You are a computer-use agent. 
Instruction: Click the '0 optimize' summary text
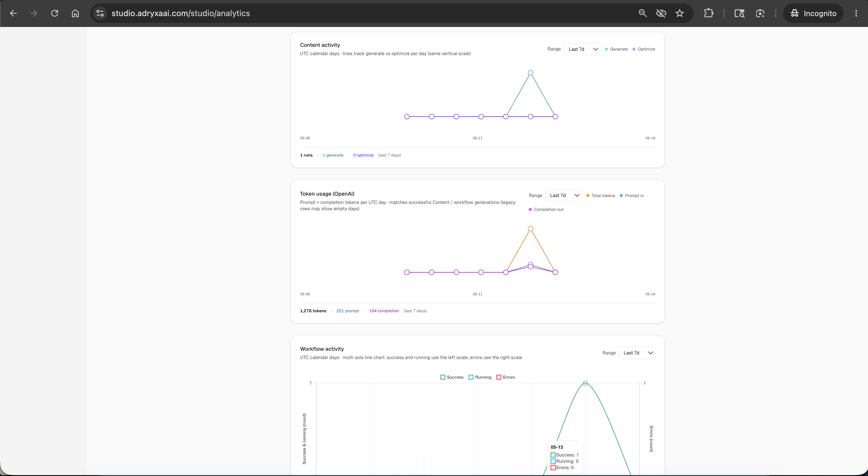363,155
